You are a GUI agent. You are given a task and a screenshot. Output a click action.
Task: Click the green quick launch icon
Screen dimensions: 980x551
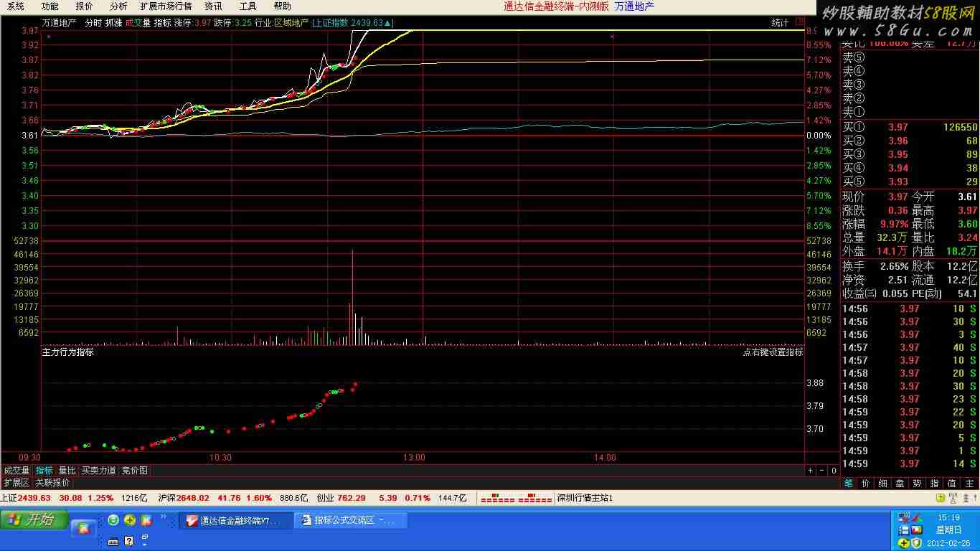[113, 520]
